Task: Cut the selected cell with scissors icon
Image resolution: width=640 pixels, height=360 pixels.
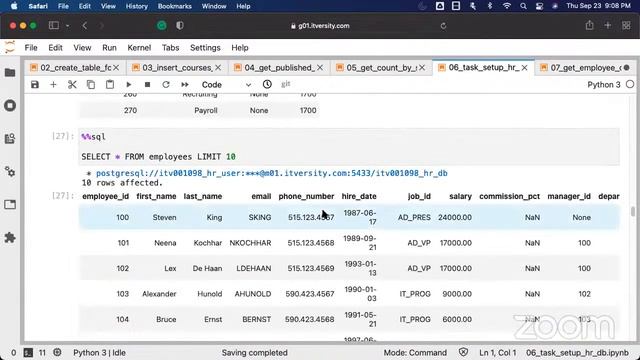Action: [x=72, y=84]
